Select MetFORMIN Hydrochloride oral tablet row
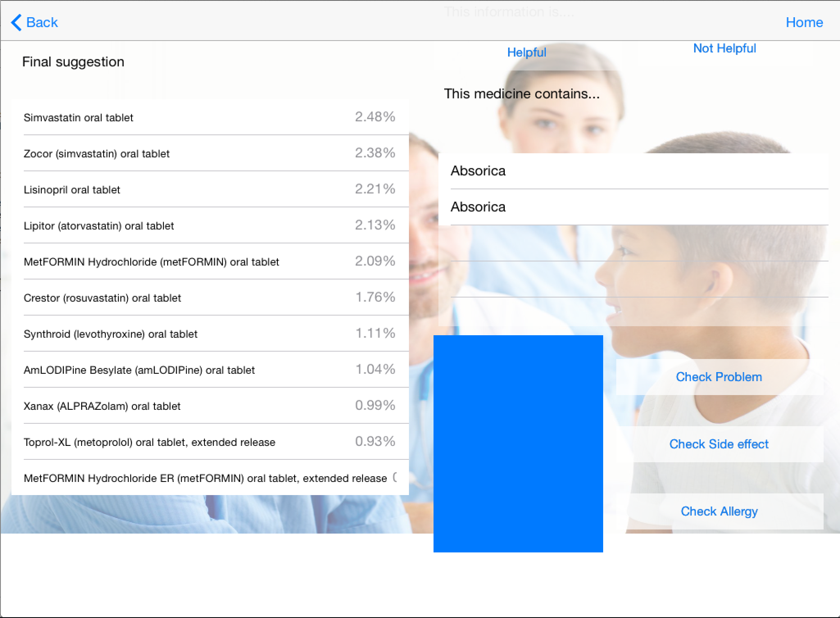Screen dimensions: 840x618 click(x=210, y=262)
